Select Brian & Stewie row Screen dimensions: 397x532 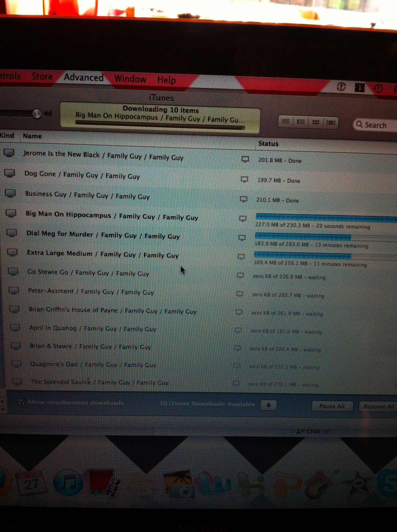click(x=198, y=347)
